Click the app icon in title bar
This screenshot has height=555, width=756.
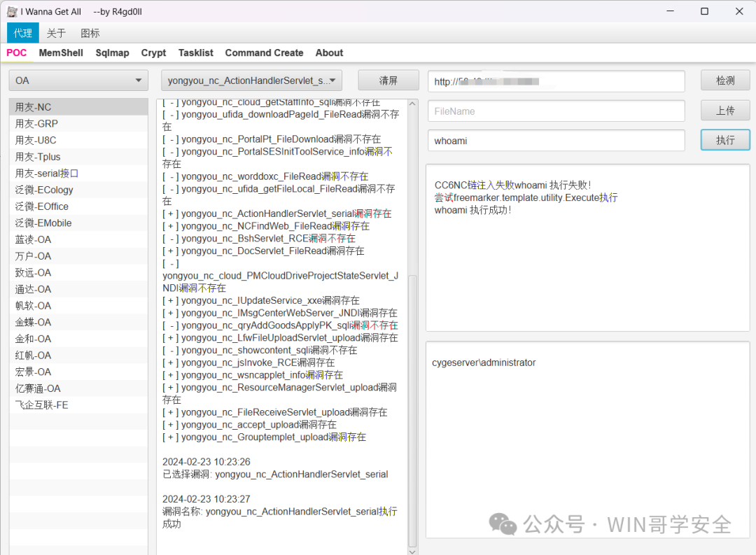coord(12,12)
